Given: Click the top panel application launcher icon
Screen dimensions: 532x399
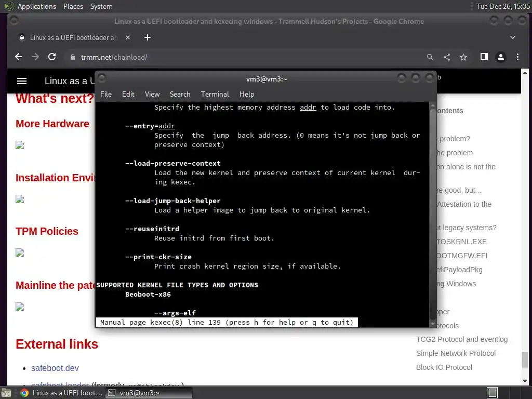Looking at the screenshot, I should click(8, 6).
